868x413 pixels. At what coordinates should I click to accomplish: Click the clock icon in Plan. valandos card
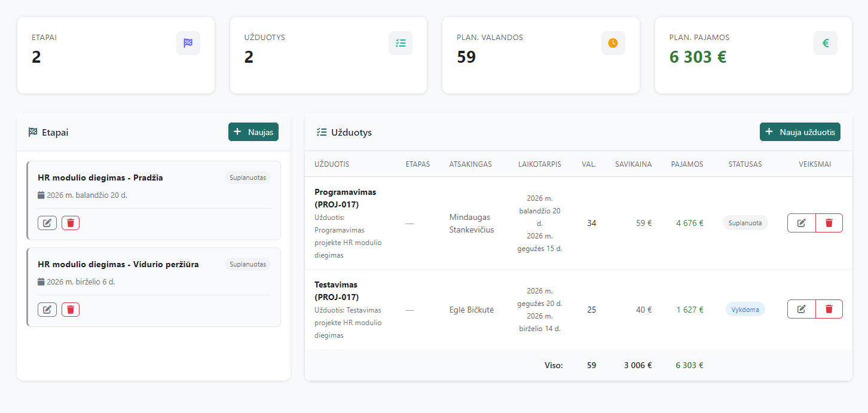613,43
